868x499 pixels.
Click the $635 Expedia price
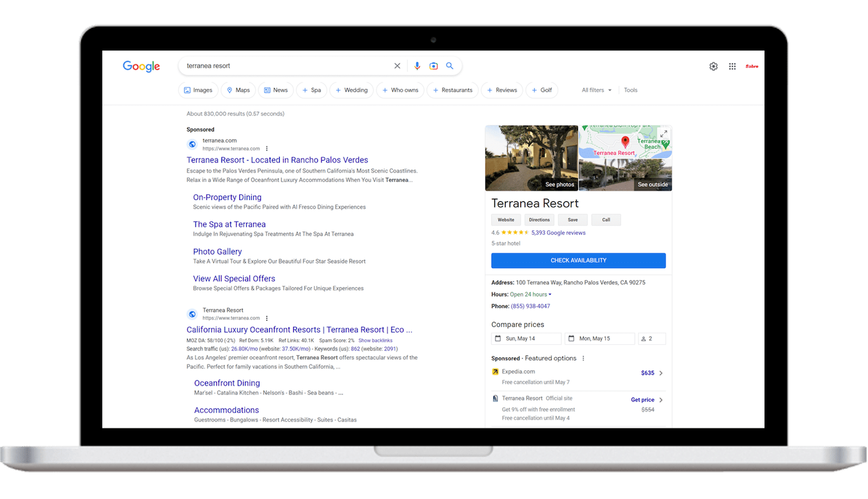click(x=648, y=373)
